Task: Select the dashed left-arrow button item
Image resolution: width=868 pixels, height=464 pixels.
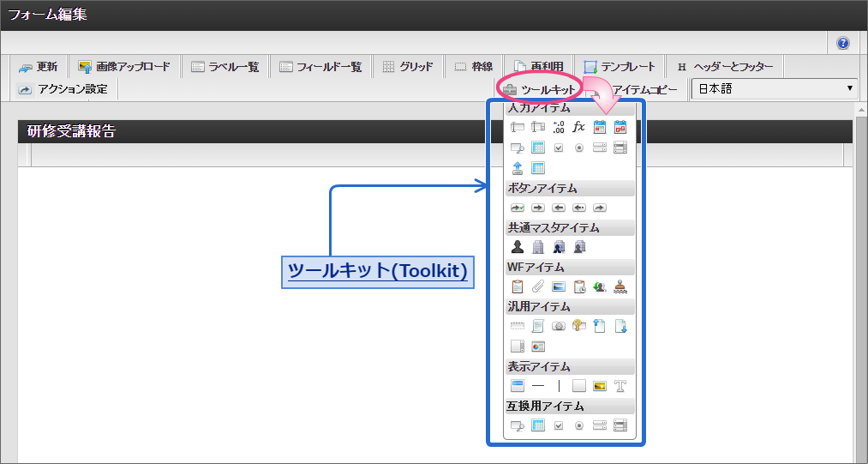Action: [x=579, y=208]
